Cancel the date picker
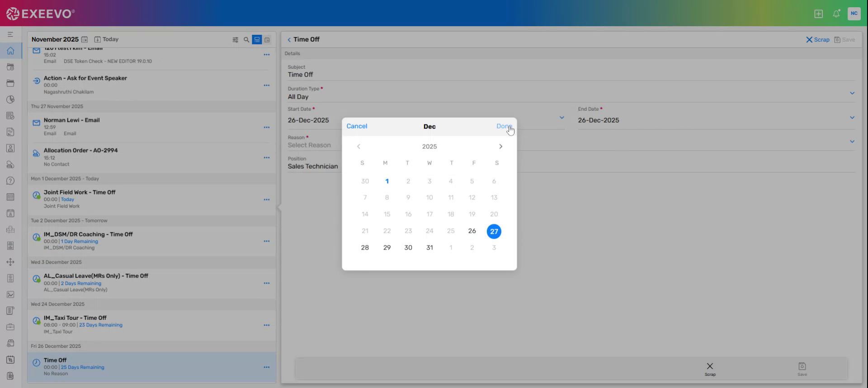This screenshot has width=868, height=388. 357,126
